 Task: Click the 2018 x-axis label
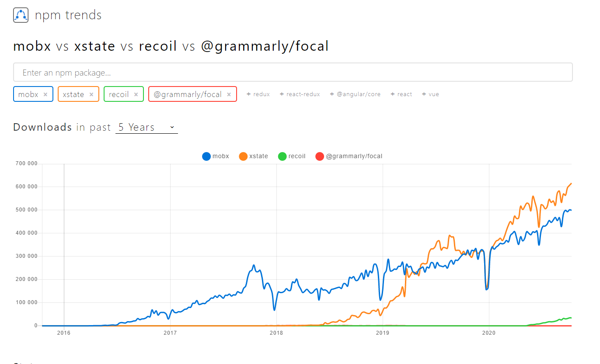click(276, 333)
